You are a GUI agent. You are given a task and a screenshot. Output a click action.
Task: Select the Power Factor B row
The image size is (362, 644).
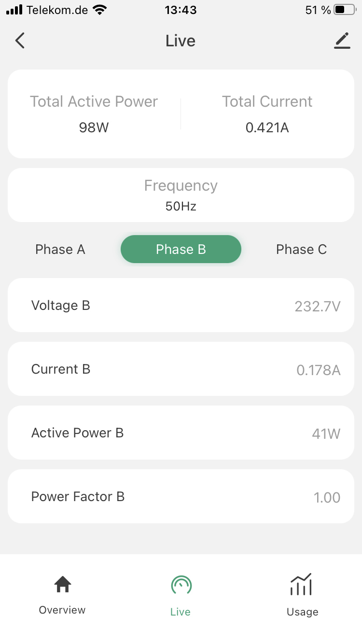coord(181,497)
